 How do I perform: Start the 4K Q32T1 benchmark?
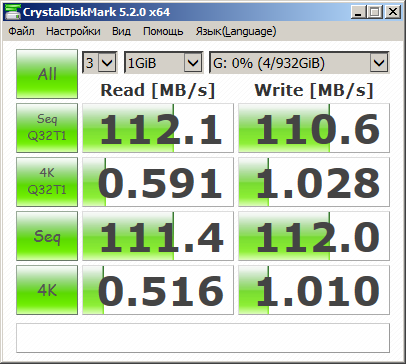(x=47, y=182)
